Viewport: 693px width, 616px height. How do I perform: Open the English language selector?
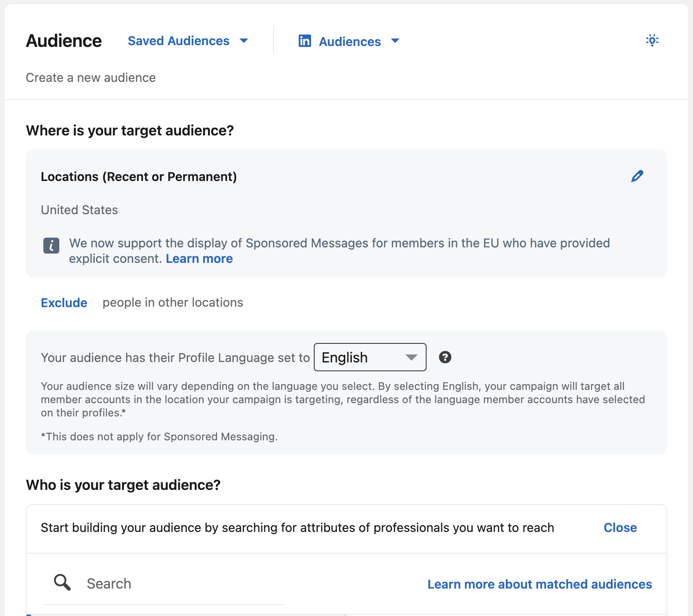370,357
